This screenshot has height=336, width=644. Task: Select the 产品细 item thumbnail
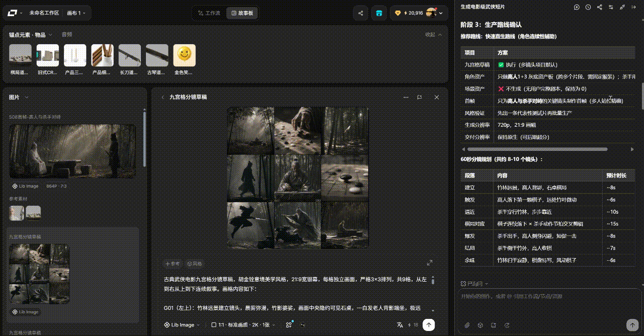[x=102, y=55]
